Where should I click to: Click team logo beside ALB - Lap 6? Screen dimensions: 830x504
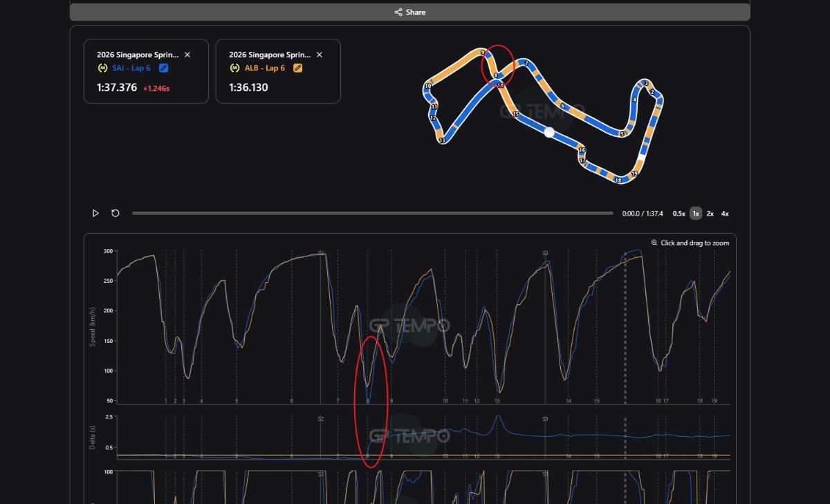234,68
